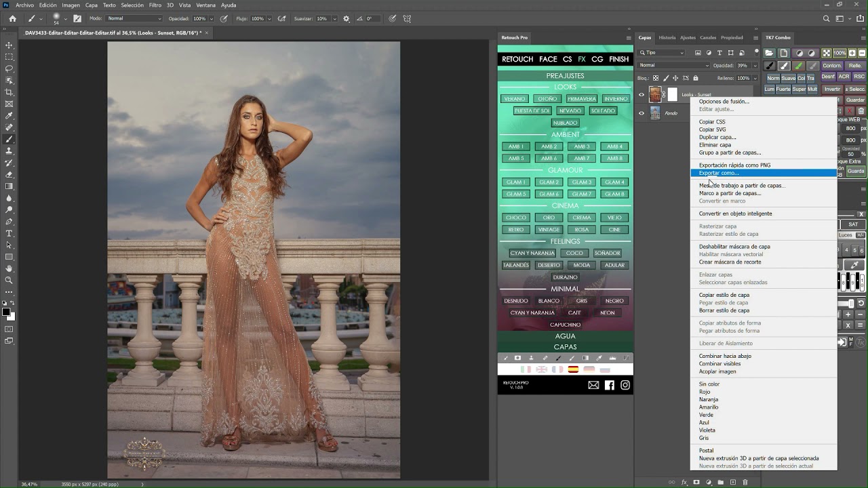Viewport: 868px width, 488px height.
Task: Lock image pixels brush icon
Action: click(x=666, y=78)
